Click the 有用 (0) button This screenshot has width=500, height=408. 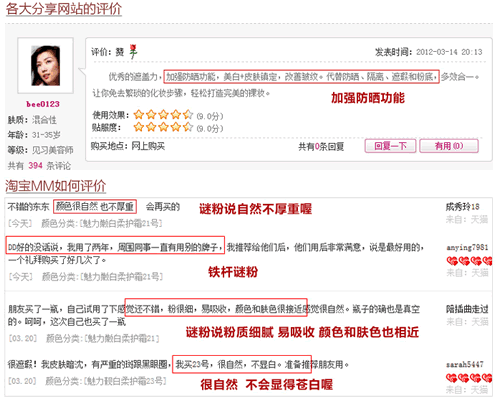tap(449, 146)
